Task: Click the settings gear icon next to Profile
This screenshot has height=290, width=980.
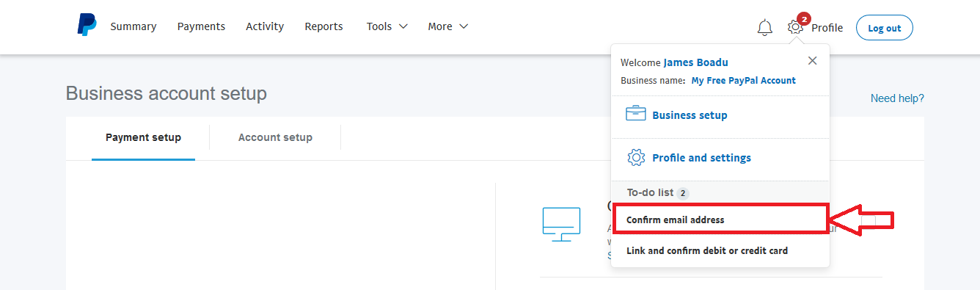Action: click(x=795, y=28)
